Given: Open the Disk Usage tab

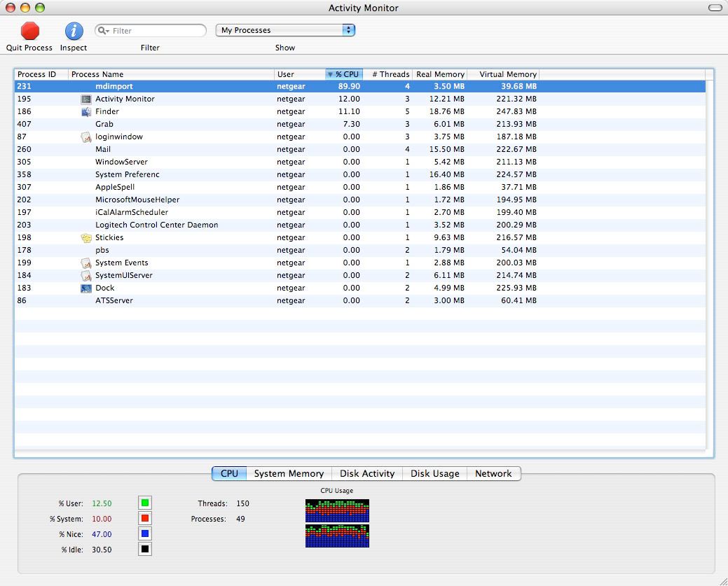Looking at the screenshot, I should tap(434, 474).
